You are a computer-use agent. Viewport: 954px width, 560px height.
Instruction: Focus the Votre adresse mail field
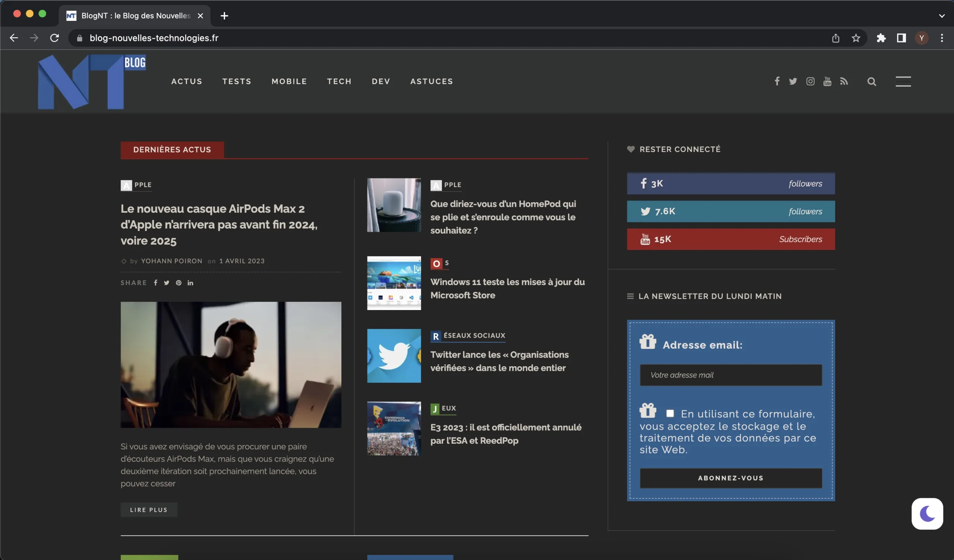coord(731,375)
